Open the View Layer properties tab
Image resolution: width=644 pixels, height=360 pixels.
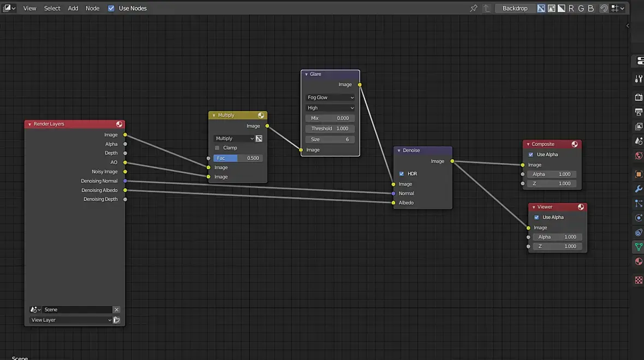[639, 127]
